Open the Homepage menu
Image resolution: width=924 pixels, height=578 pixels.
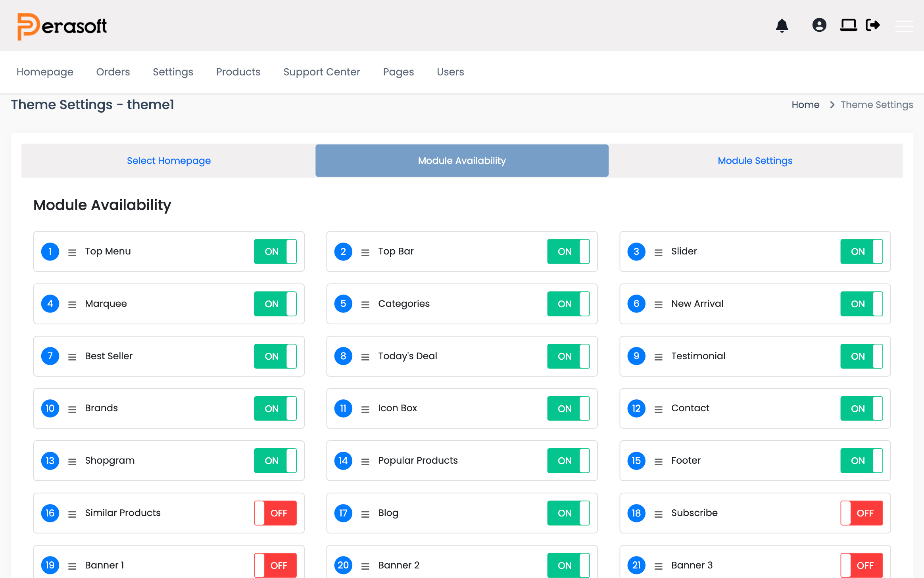45,72
